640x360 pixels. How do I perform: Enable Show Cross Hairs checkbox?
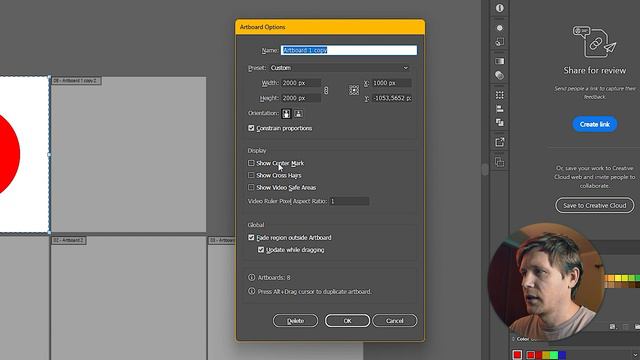click(x=251, y=175)
